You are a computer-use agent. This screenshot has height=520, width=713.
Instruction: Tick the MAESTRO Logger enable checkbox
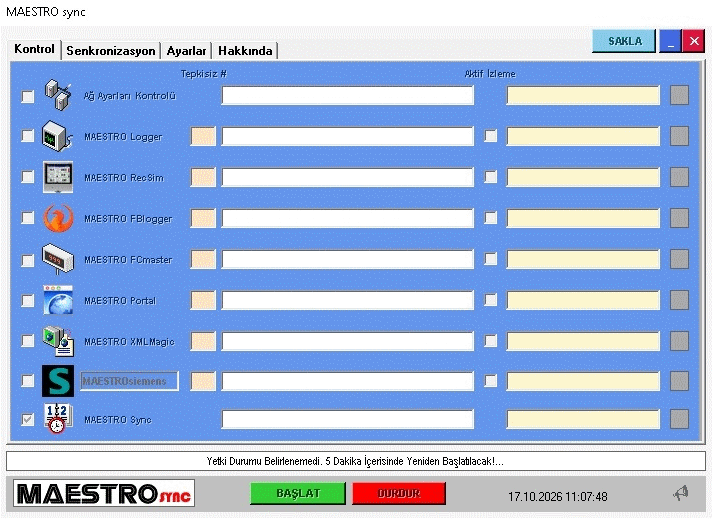click(28, 136)
